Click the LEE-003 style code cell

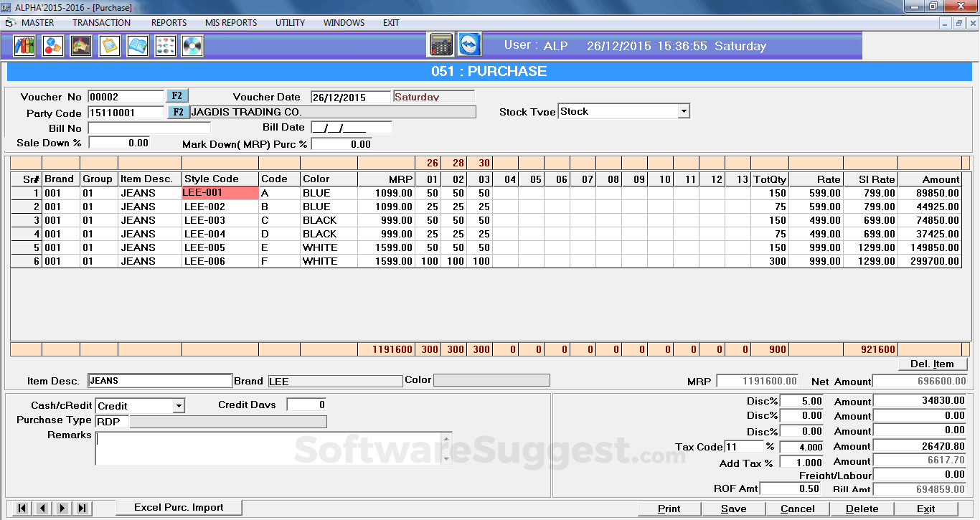[x=220, y=220]
